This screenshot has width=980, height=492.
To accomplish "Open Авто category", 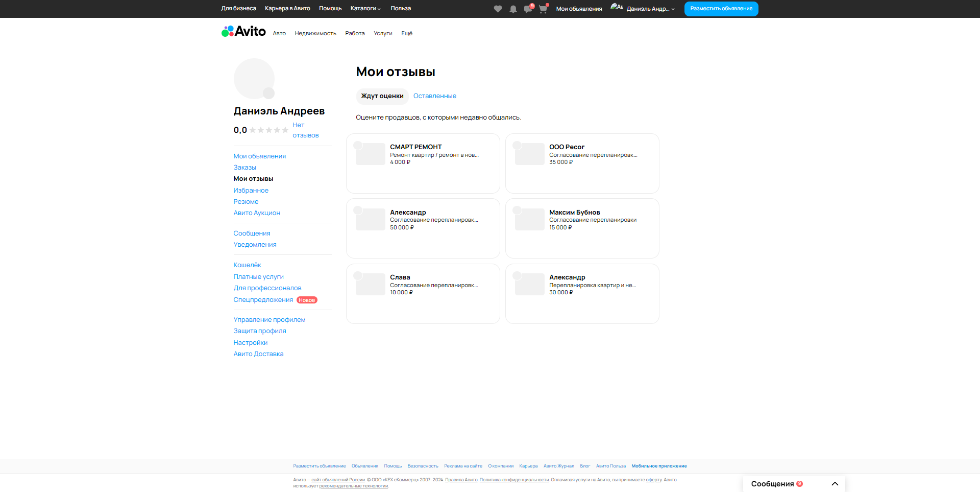I will pos(279,33).
